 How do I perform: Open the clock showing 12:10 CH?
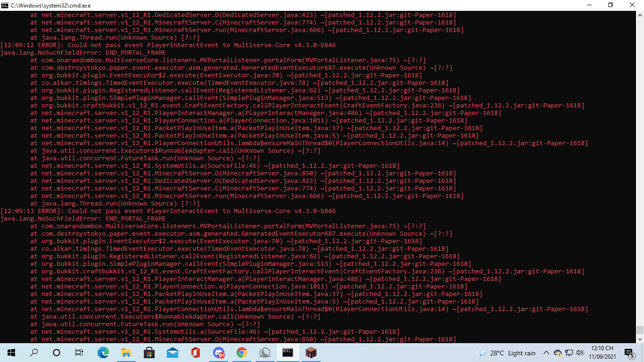[603, 353]
